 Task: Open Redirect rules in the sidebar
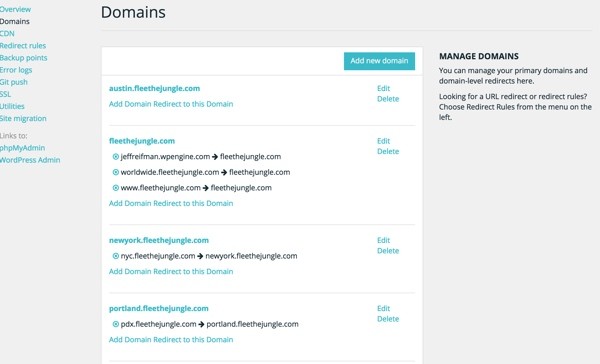coord(23,46)
